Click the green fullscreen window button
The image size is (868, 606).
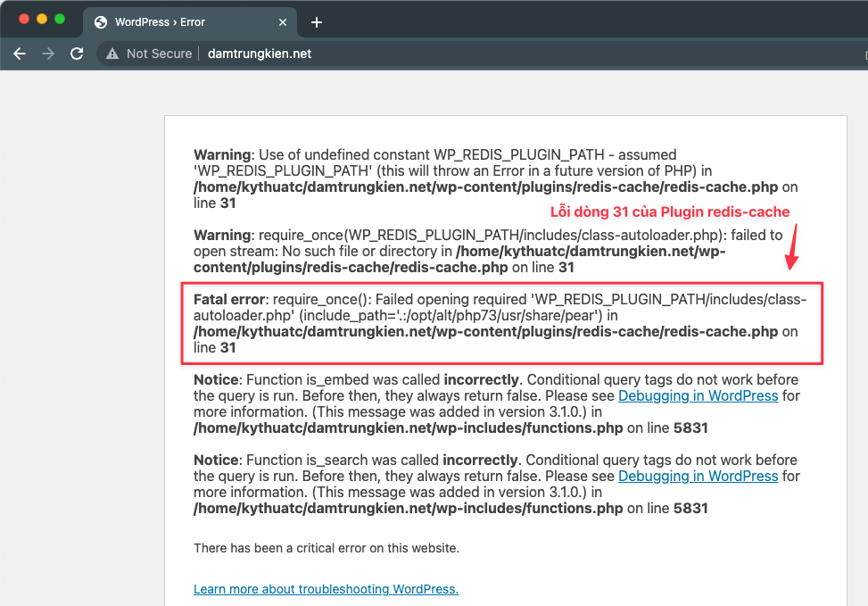(60, 19)
